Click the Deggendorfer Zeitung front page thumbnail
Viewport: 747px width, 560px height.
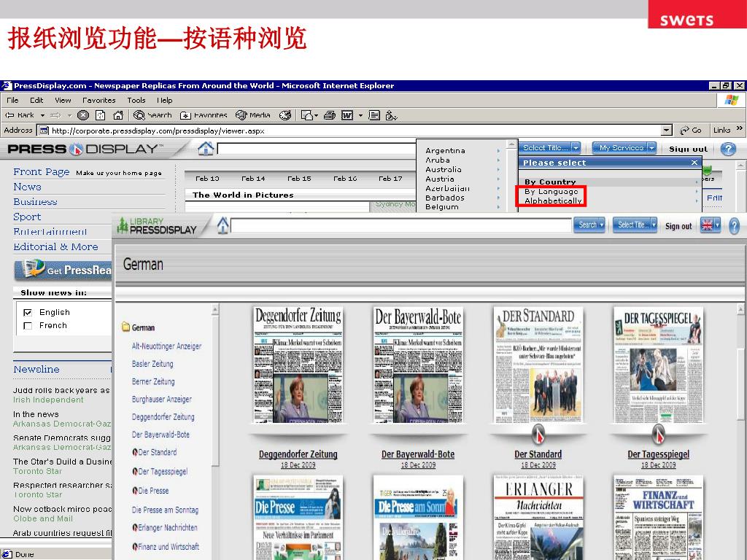coord(298,365)
